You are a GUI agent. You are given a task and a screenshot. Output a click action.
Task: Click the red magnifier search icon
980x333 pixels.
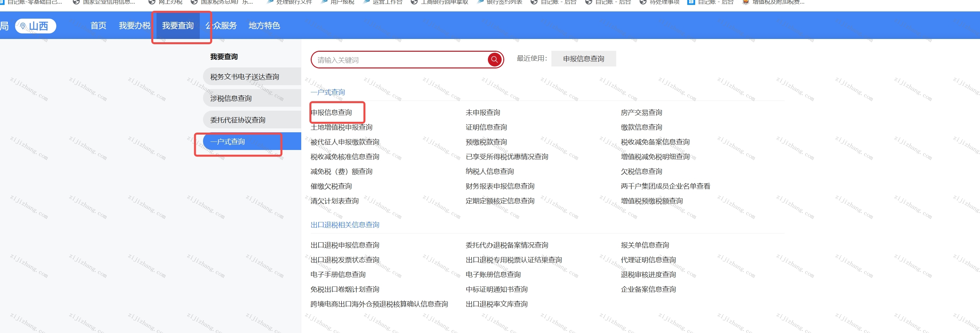[x=494, y=59]
